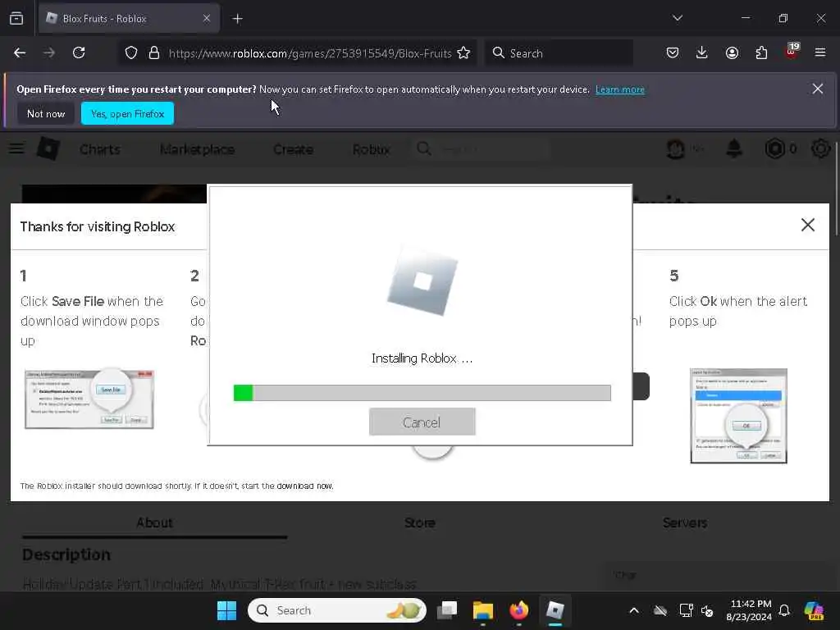
Task: Open the tracking protection shield icon
Action: [131, 53]
